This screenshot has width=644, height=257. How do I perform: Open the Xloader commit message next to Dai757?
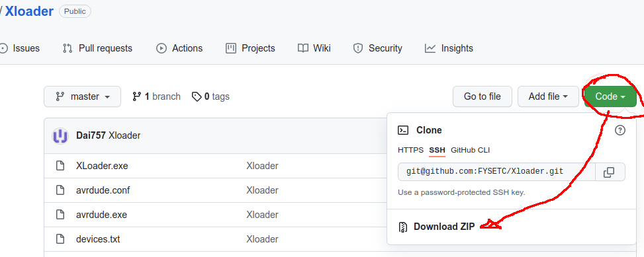click(124, 135)
